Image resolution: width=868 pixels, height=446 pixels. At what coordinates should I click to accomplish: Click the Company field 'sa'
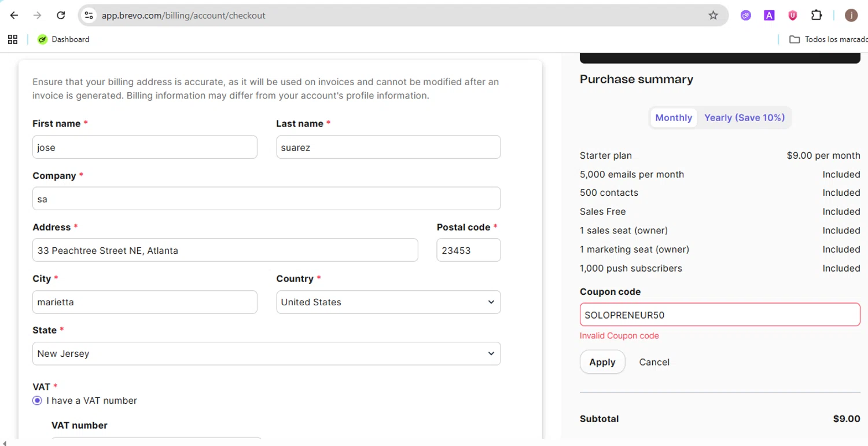[x=266, y=199]
